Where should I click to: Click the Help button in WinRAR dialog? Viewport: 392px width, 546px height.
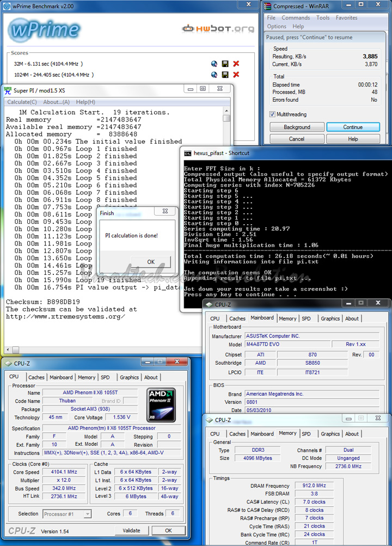353,139
